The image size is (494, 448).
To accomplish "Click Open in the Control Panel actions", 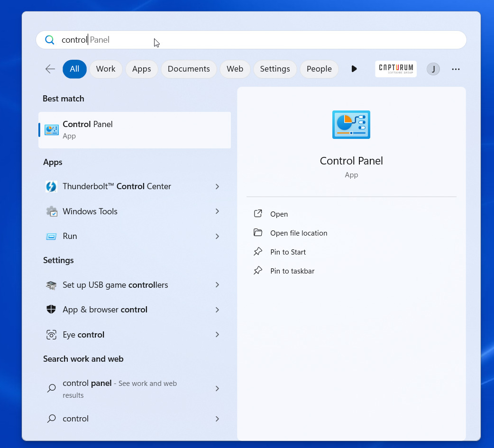I will coord(279,214).
